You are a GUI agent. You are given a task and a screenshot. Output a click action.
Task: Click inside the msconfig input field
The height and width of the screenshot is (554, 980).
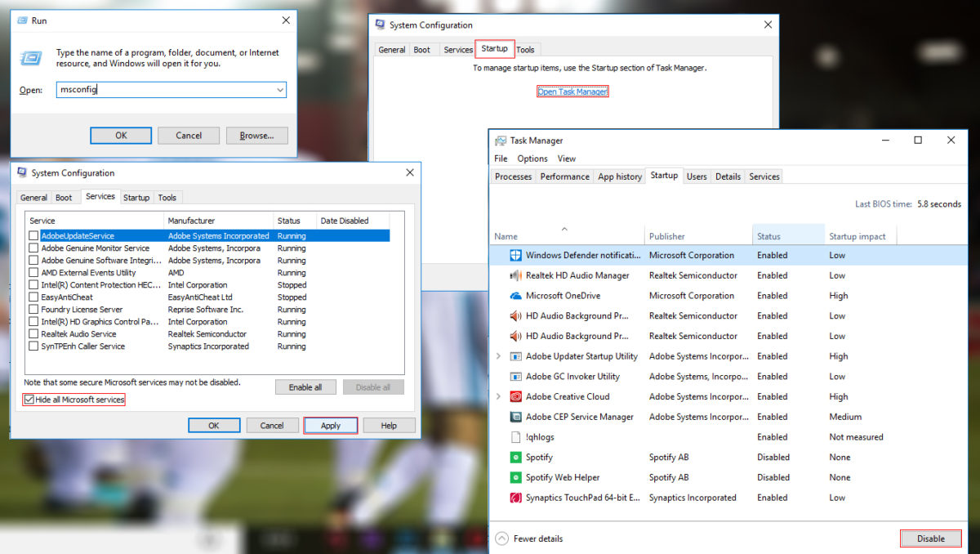coord(163,90)
